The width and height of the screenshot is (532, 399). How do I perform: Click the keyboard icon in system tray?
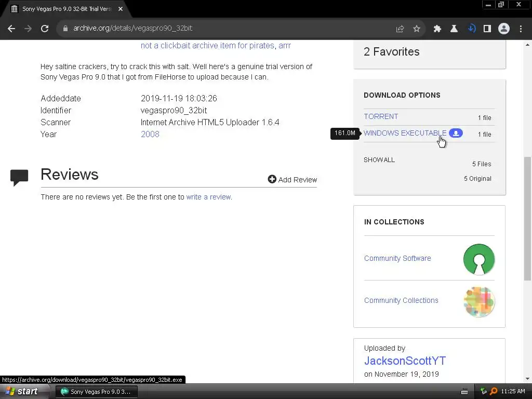(x=464, y=392)
